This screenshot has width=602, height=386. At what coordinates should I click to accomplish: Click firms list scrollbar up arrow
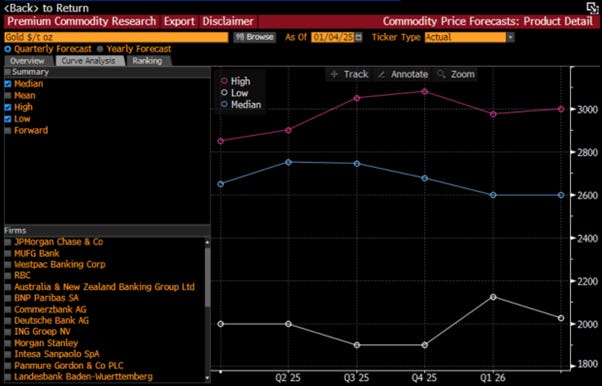pyautogui.click(x=207, y=242)
